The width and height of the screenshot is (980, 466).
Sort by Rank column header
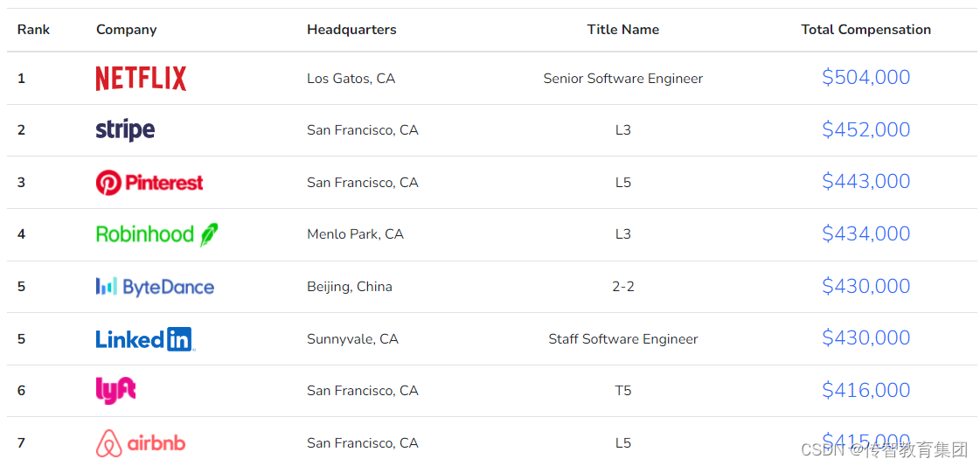[x=34, y=30]
